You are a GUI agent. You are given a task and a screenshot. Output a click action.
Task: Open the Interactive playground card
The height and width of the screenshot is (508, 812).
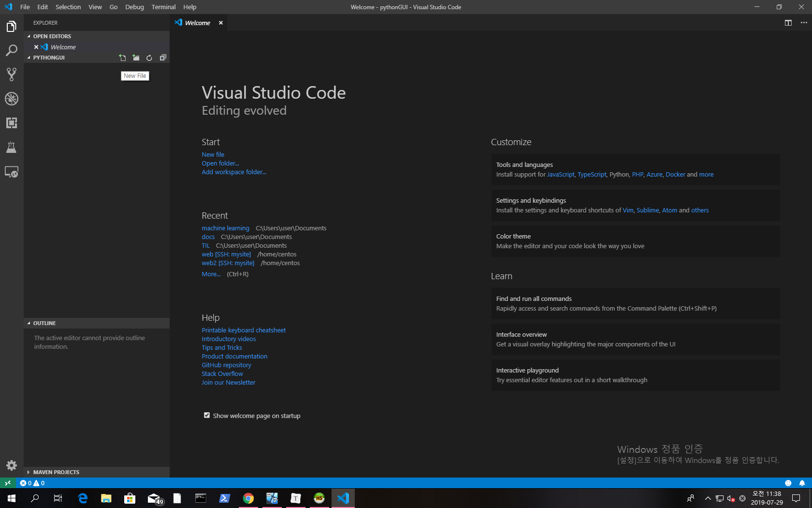click(636, 375)
